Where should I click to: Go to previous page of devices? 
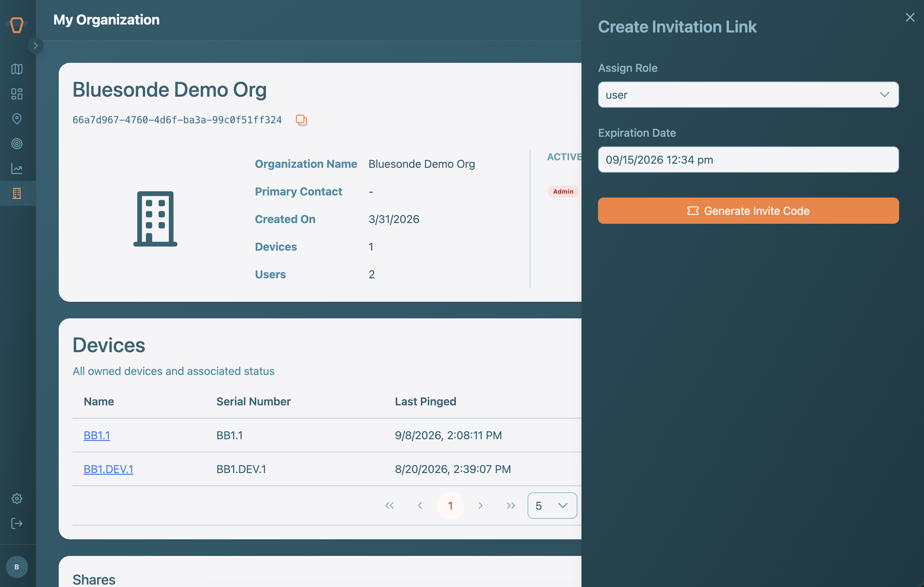pos(420,505)
